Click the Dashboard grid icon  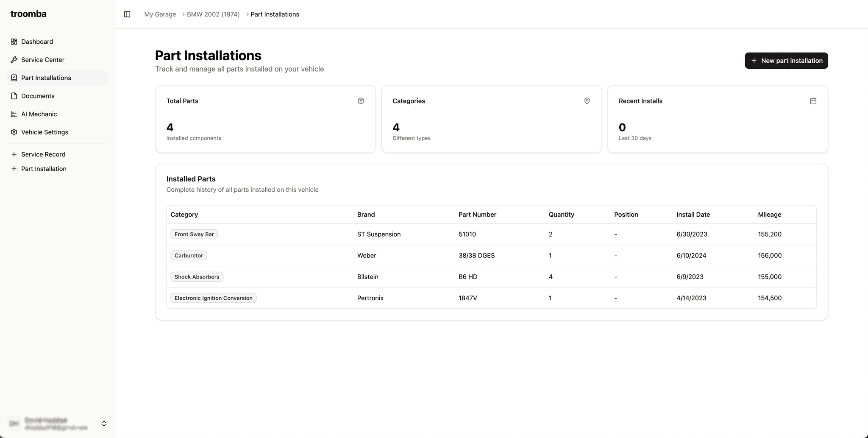coord(14,42)
